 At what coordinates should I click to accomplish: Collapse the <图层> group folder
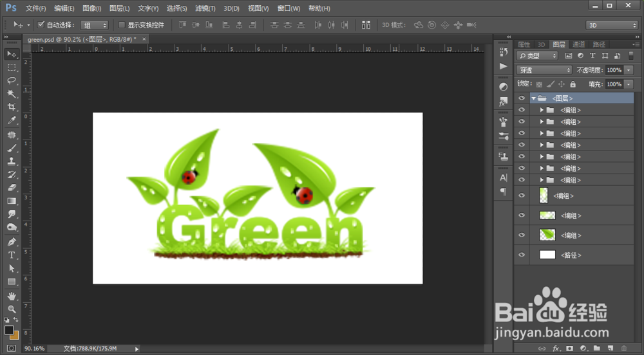coord(533,98)
